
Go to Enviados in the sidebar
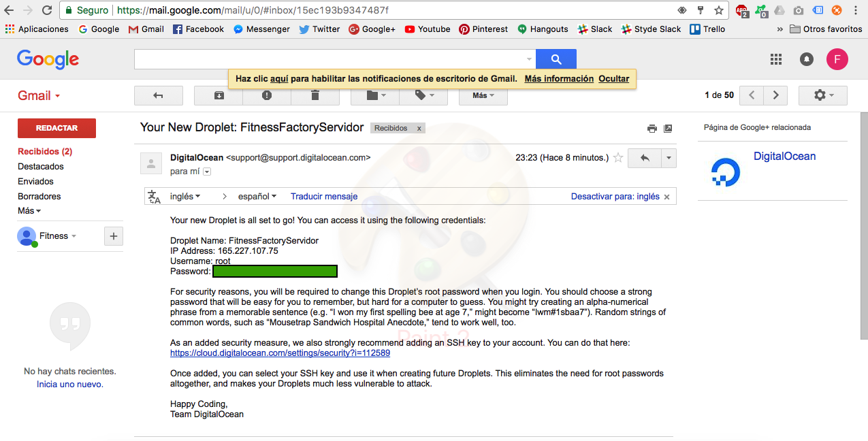pos(35,181)
